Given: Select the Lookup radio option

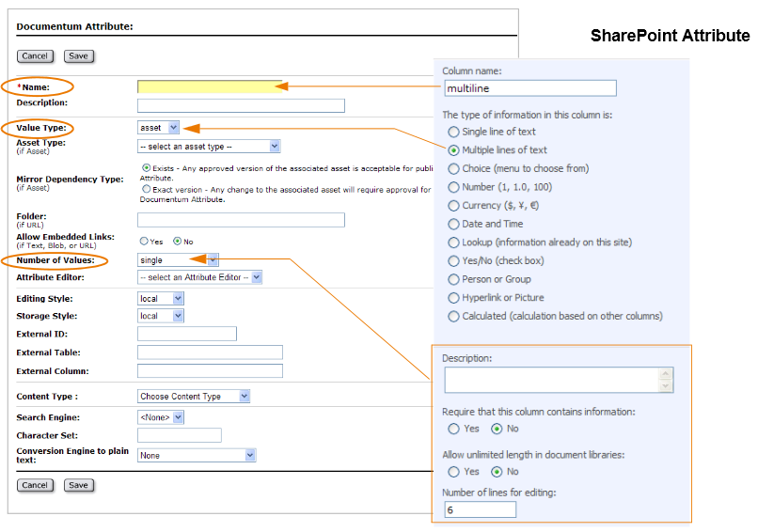Looking at the screenshot, I should click(x=453, y=243).
